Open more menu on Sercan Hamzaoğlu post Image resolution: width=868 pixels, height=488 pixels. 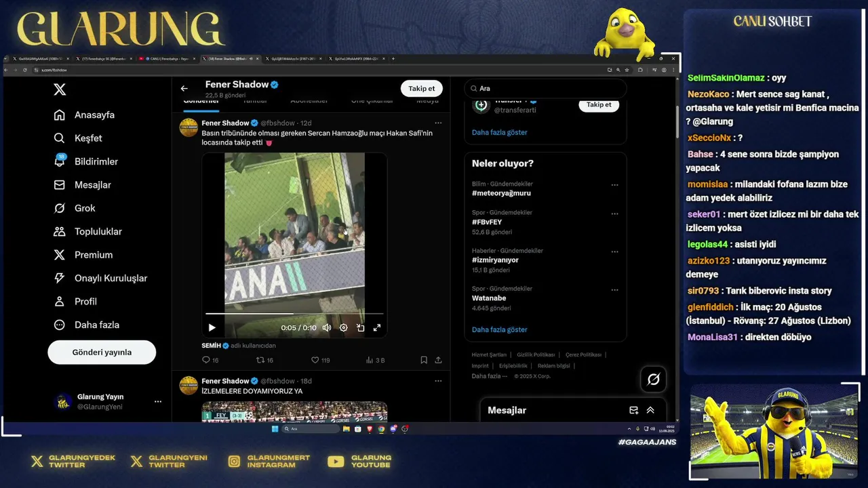tap(438, 123)
